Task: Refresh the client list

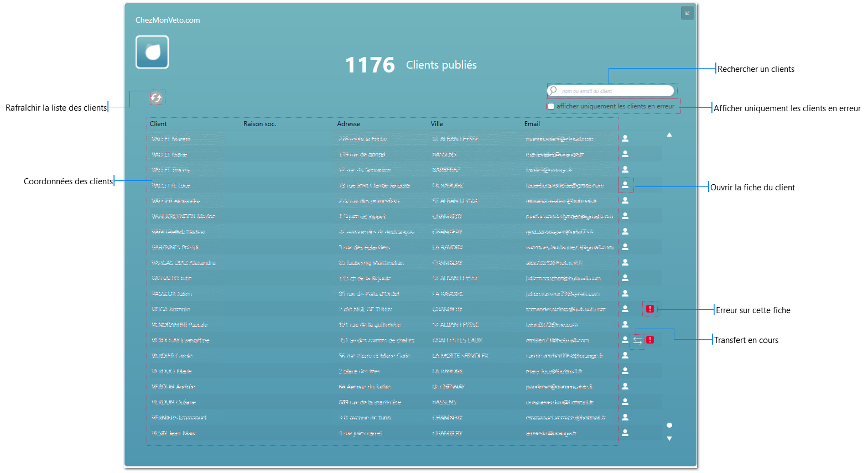Action: (x=157, y=98)
